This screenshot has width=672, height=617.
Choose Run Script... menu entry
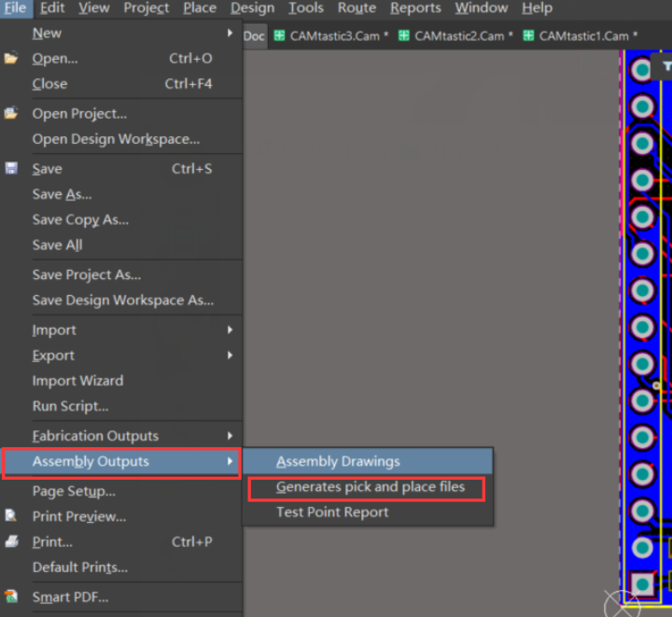coord(121,406)
